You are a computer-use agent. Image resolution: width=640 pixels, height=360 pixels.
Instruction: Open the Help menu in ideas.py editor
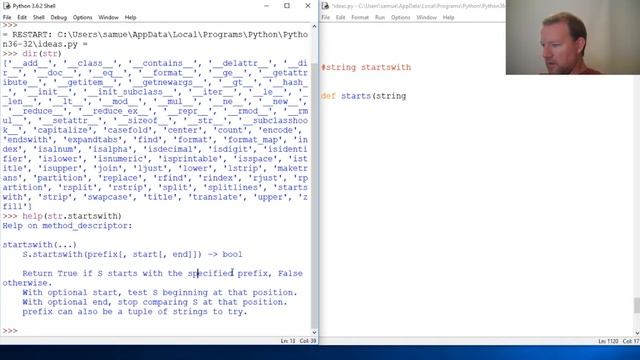[448, 18]
